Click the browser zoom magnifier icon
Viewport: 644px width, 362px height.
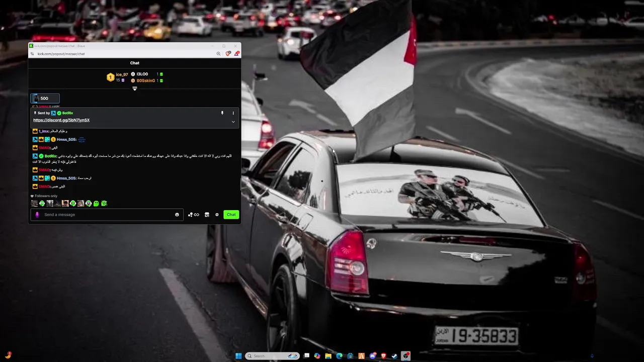click(218, 54)
